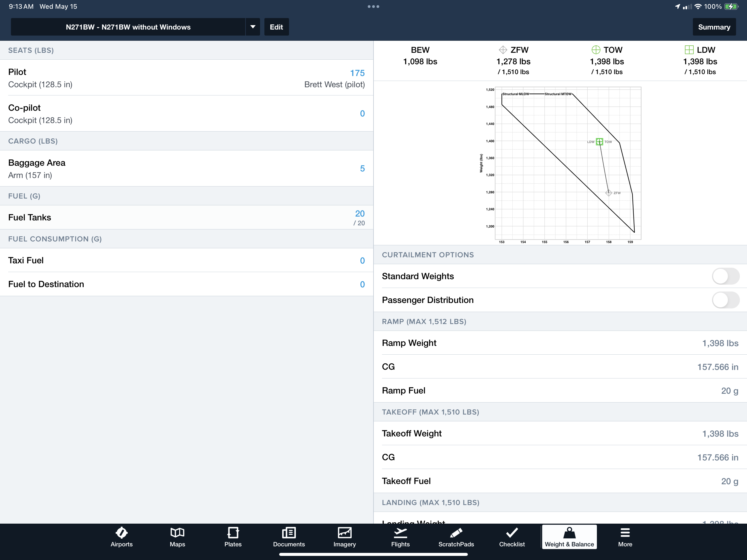Select the Plates tab

(x=233, y=536)
